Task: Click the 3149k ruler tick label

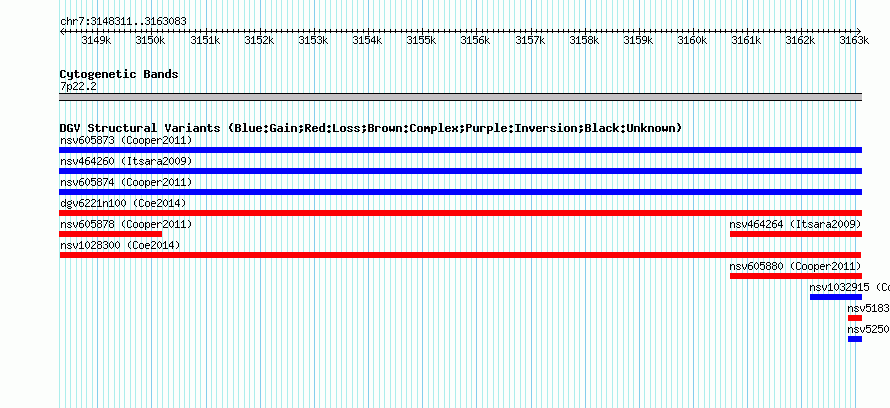Action: [x=96, y=40]
